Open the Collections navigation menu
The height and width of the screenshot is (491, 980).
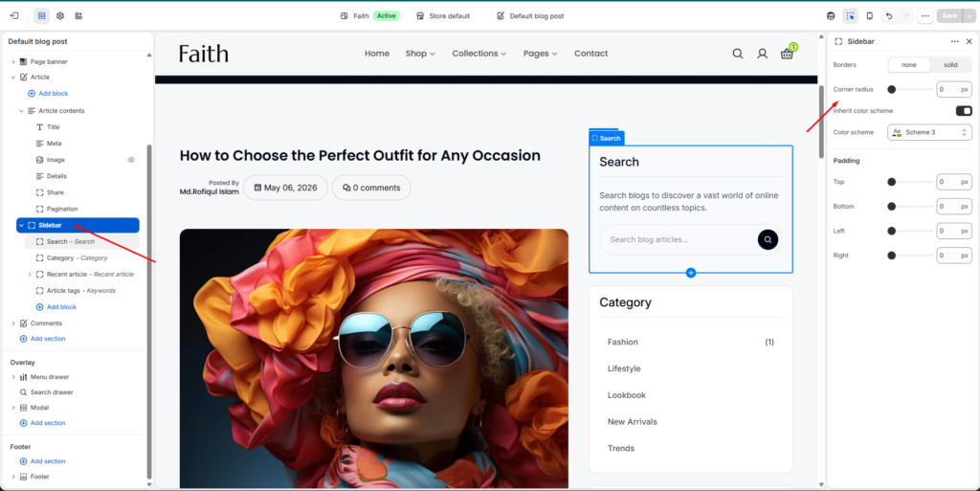tap(479, 54)
